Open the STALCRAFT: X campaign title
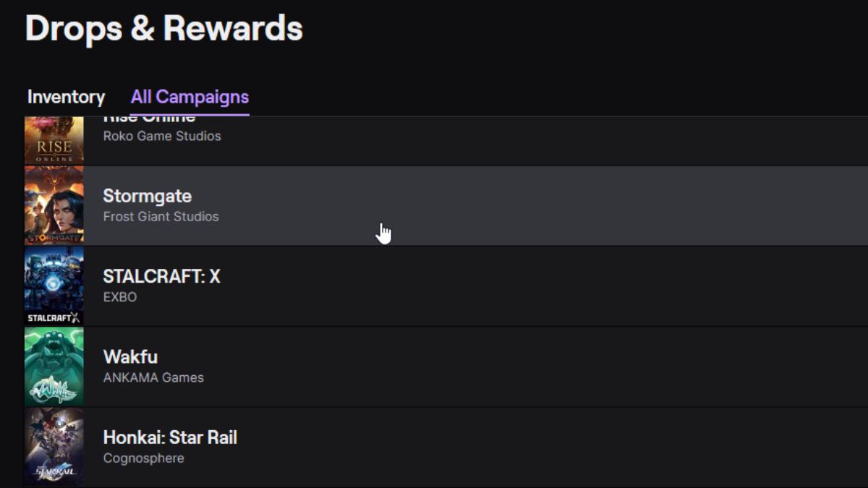This screenshot has height=488, width=868. (x=161, y=276)
